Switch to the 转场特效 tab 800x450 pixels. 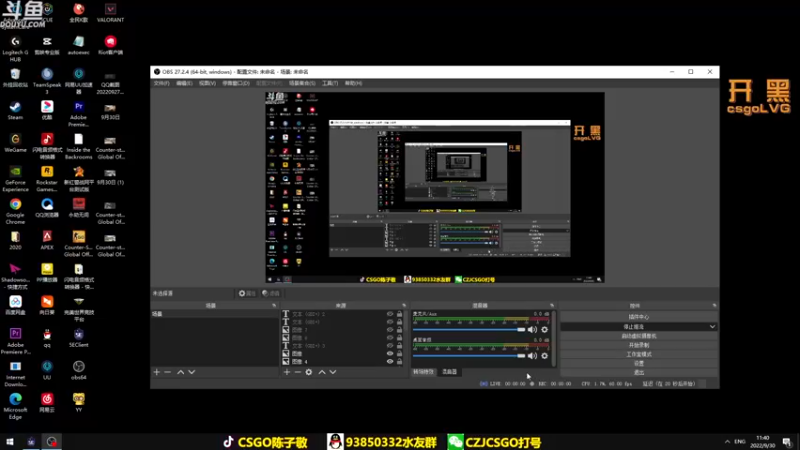tap(423, 372)
